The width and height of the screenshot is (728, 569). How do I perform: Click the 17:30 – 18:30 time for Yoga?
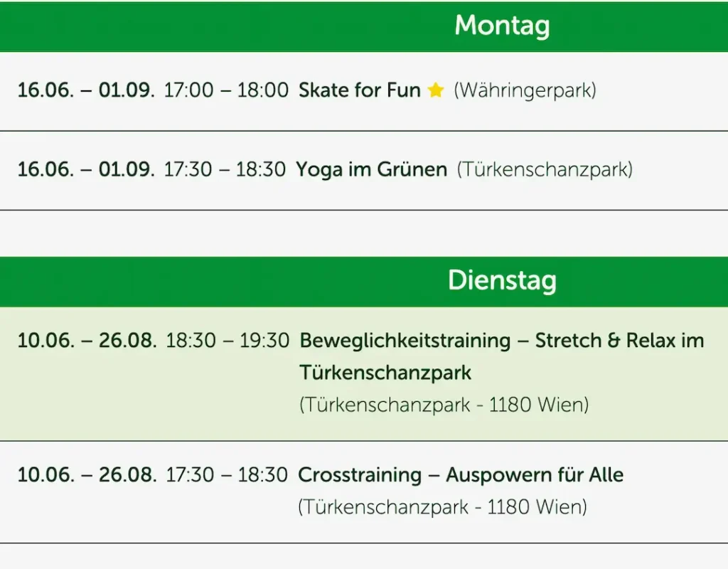coord(225,169)
